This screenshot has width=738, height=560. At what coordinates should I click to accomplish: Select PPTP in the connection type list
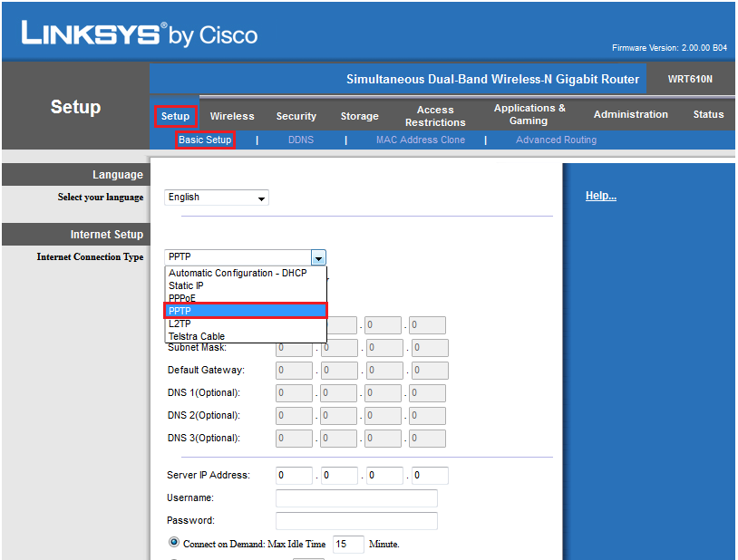(x=245, y=311)
